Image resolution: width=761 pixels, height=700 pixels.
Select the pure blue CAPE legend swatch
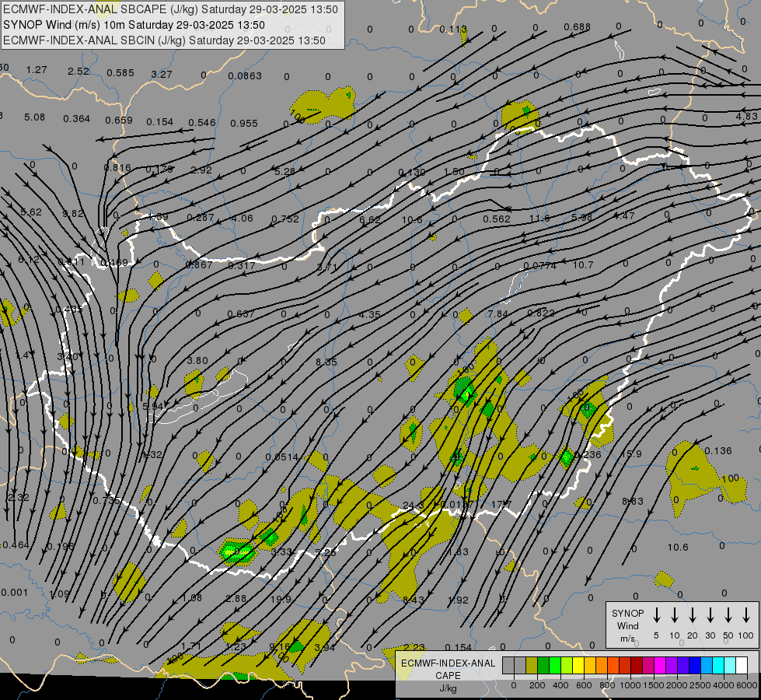pos(695,666)
